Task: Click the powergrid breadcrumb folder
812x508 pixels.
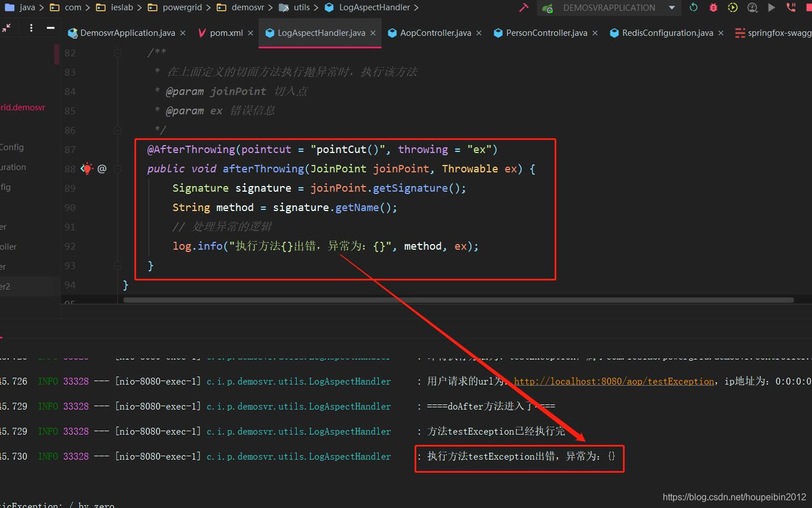Action: coord(174,7)
